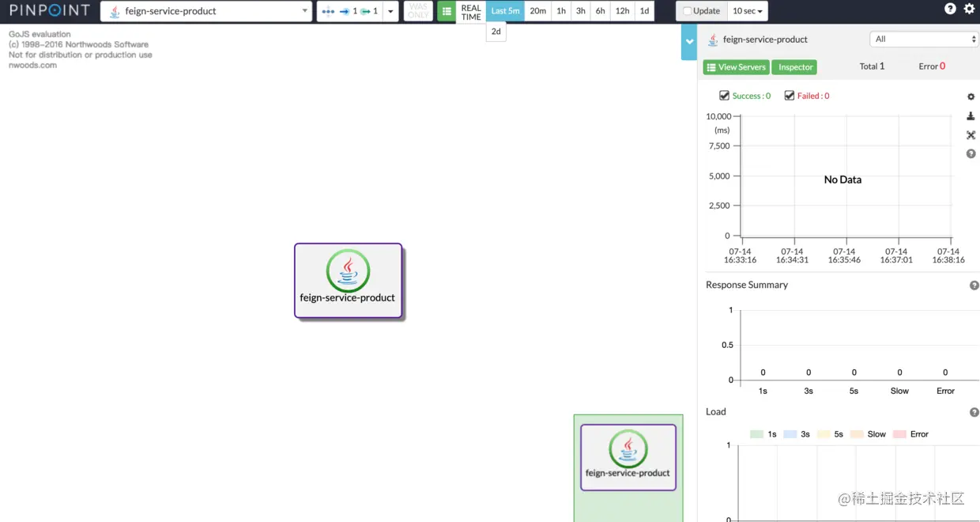Click the View Servers button
Image resolution: width=980 pixels, height=522 pixels.
pos(736,67)
